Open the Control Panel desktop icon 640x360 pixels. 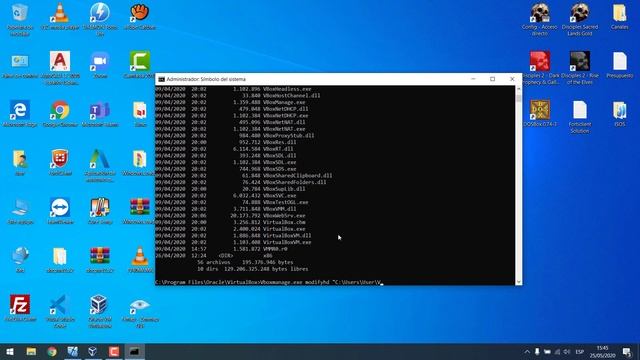click(20, 65)
